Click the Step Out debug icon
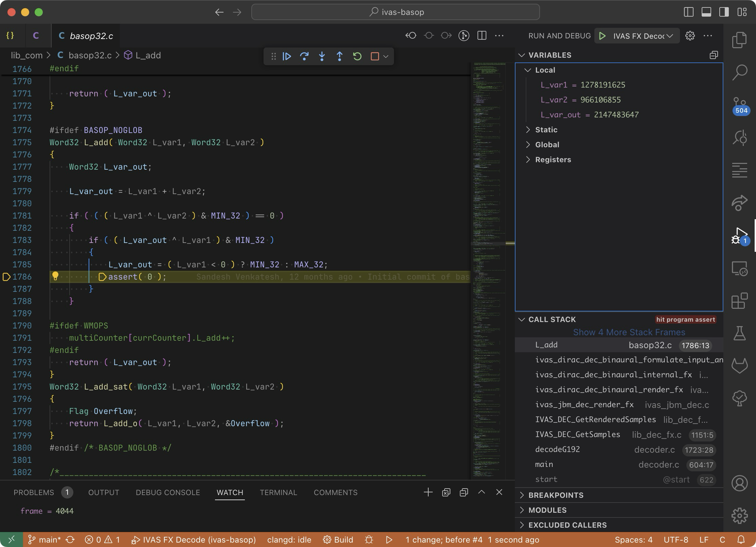756x547 pixels. pyautogui.click(x=339, y=56)
